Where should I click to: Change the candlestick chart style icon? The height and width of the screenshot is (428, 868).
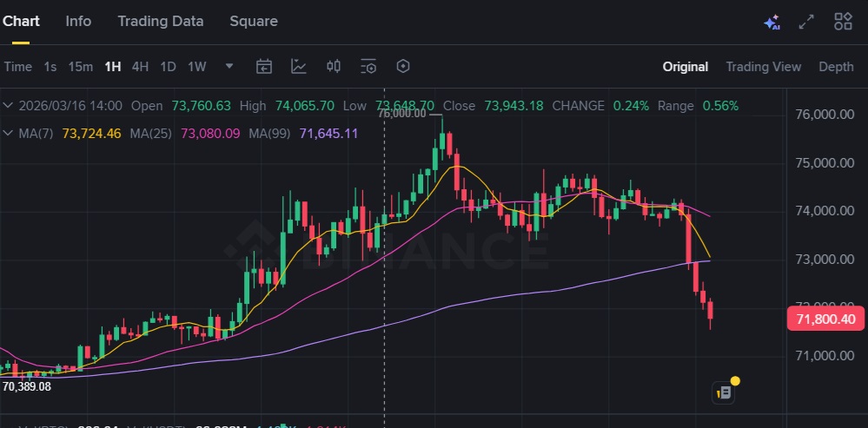click(x=334, y=67)
